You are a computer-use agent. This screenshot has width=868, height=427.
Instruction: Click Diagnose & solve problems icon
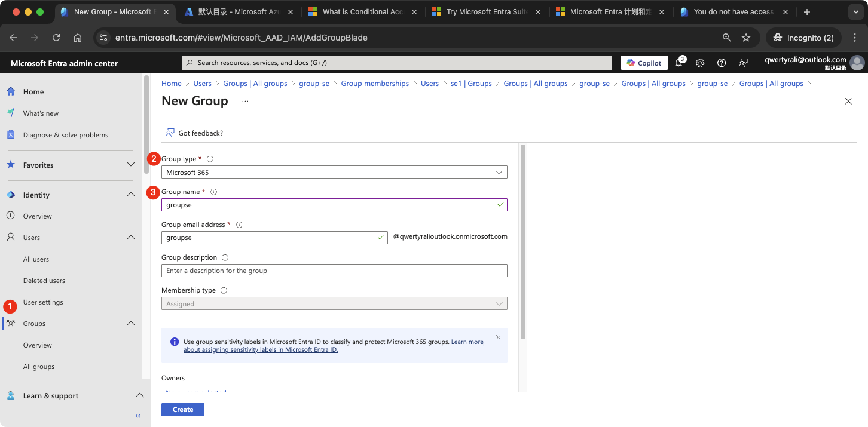click(11, 134)
